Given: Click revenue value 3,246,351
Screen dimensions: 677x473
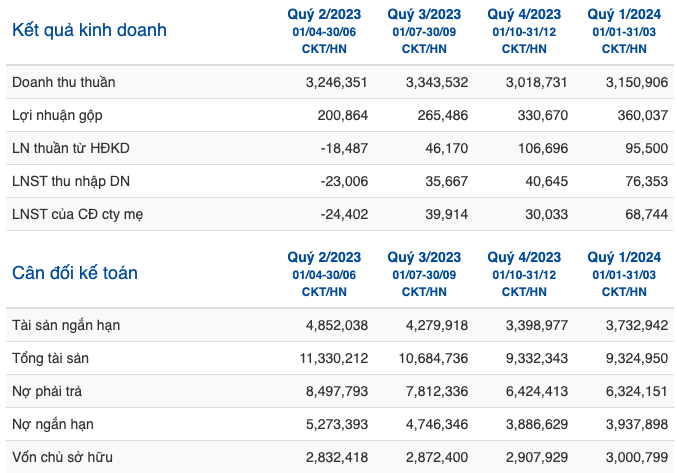Looking at the screenshot, I should pyautogui.click(x=337, y=82).
